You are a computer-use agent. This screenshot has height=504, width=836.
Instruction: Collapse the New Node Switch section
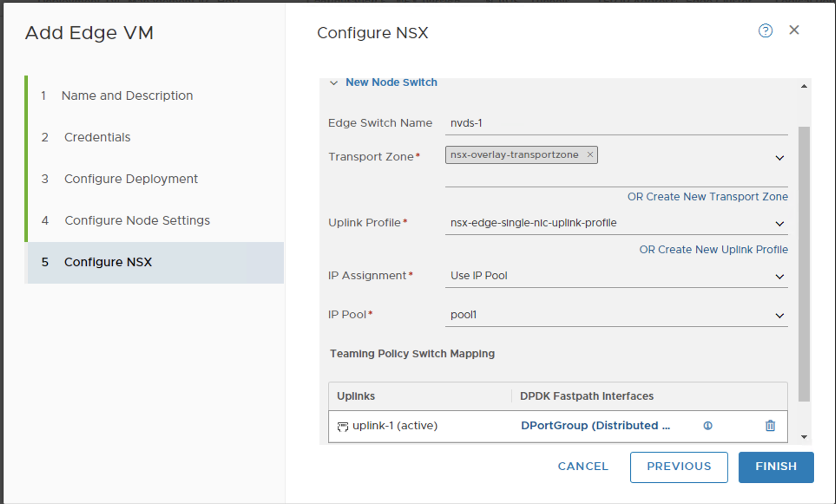[334, 83]
